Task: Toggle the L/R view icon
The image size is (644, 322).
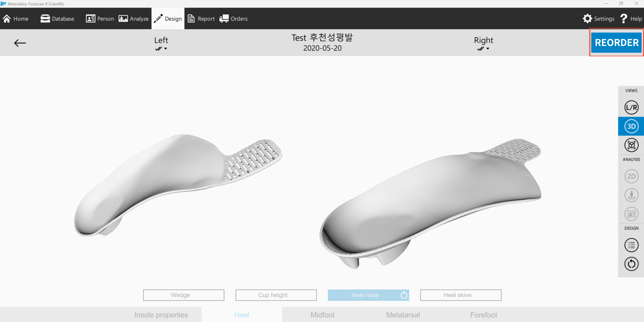Action: click(631, 107)
